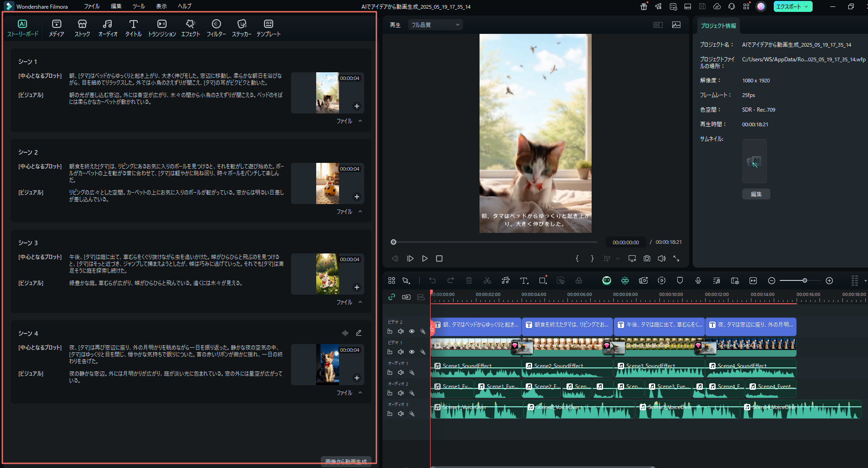The height and width of the screenshot is (468, 868).
Task: Open the エフェクト tab
Action: 190,28
